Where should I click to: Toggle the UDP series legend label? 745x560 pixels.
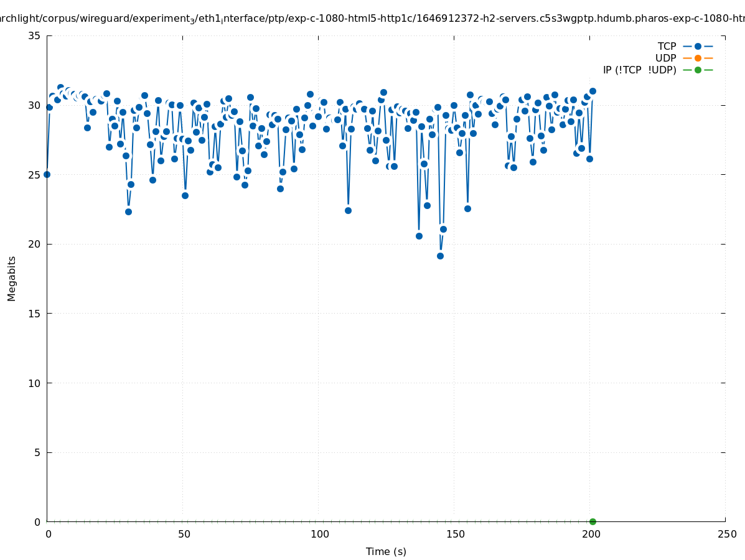coord(665,58)
